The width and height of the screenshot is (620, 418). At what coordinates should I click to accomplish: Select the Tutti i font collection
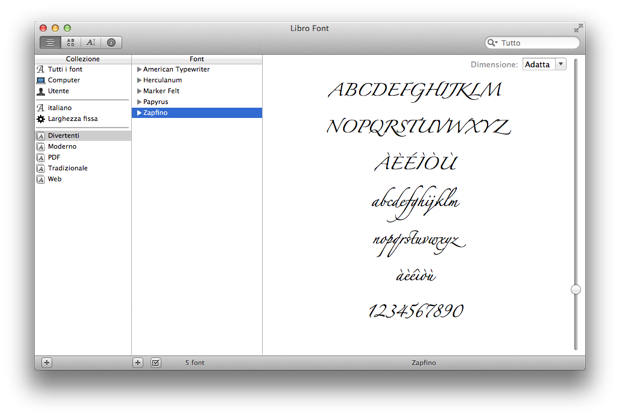pos(64,69)
